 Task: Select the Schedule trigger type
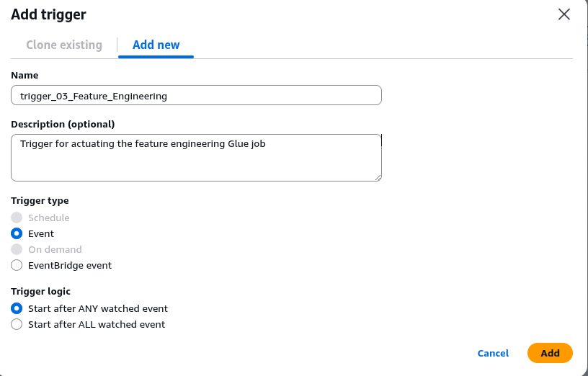point(17,218)
